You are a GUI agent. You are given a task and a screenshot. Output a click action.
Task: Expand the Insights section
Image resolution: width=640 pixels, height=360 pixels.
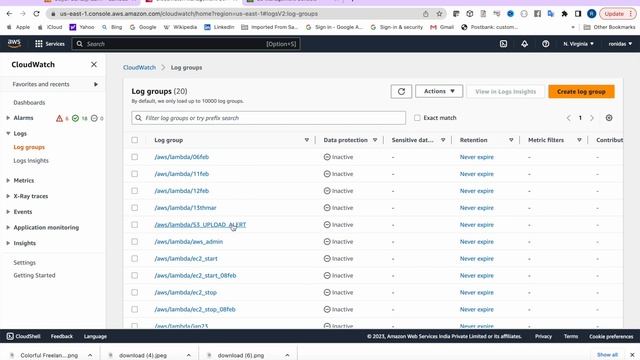point(8,243)
